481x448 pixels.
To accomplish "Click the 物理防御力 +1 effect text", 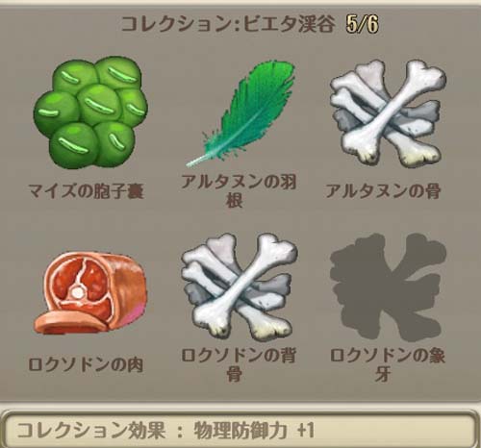I will (x=254, y=430).
